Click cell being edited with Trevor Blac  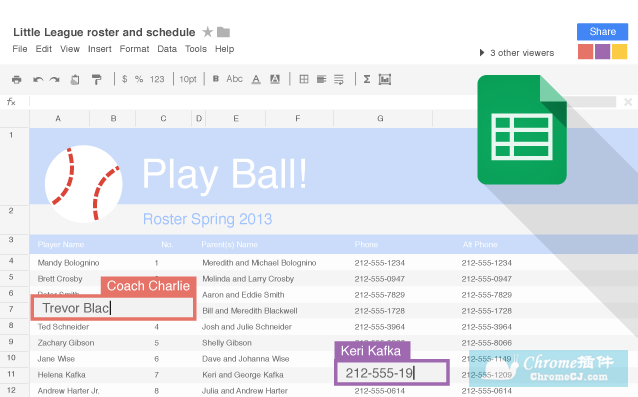click(113, 308)
